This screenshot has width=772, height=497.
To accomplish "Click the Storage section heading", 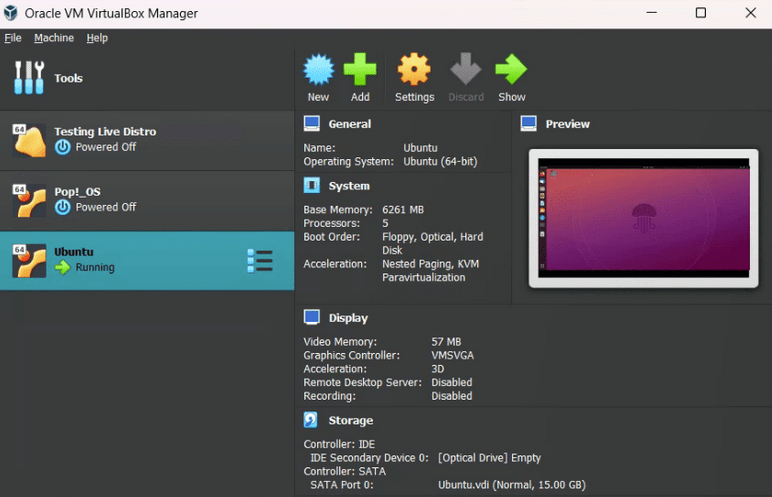I will coord(351,421).
